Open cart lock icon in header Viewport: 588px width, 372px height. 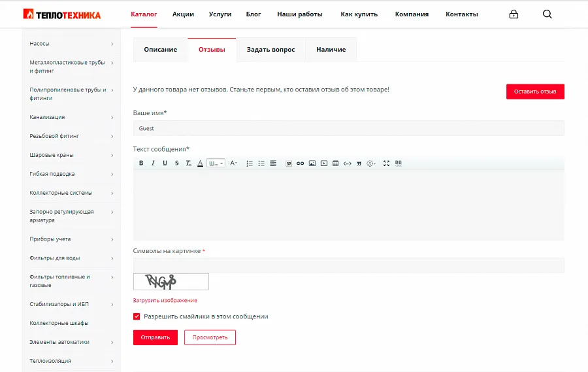tap(514, 14)
